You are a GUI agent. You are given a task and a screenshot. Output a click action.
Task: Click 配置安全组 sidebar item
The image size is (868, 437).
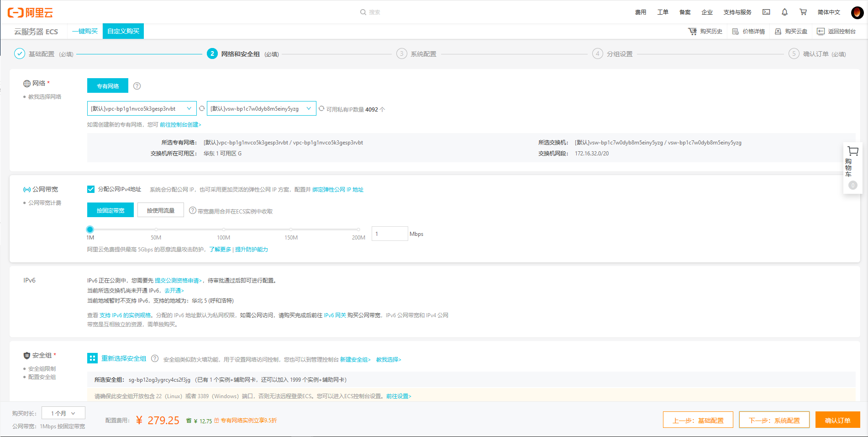click(x=42, y=377)
